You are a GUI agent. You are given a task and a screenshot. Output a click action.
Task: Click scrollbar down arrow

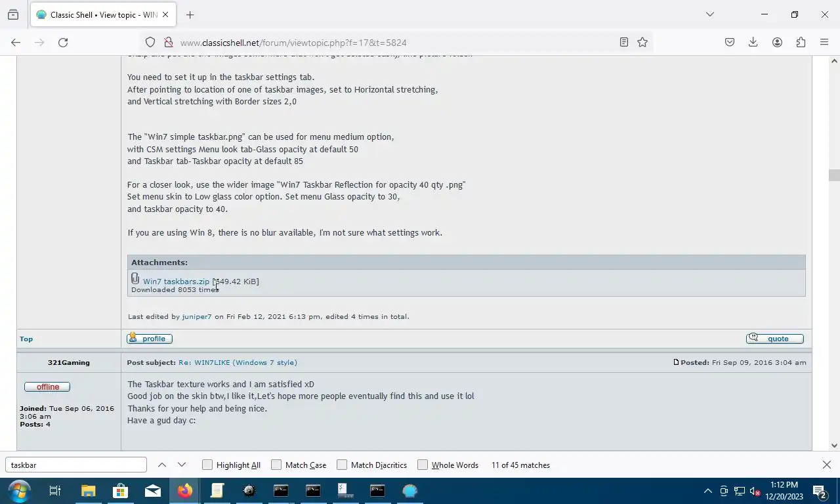tap(834, 446)
